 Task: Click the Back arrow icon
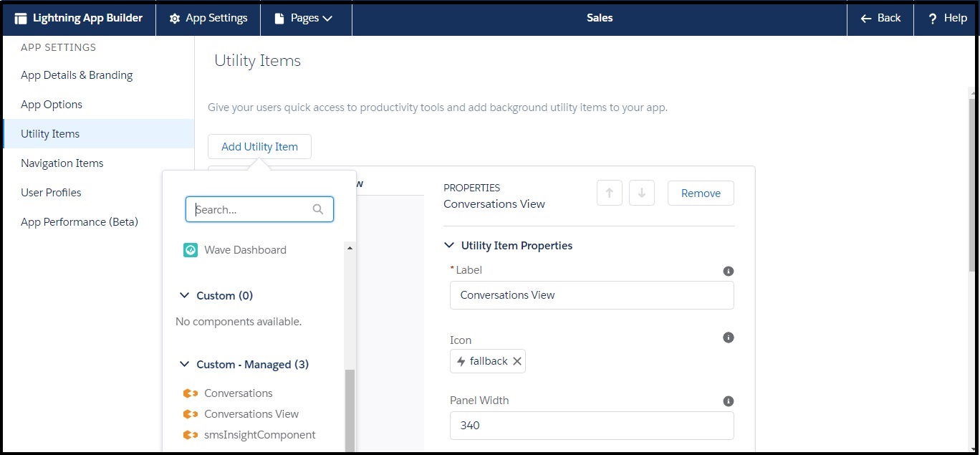click(866, 19)
